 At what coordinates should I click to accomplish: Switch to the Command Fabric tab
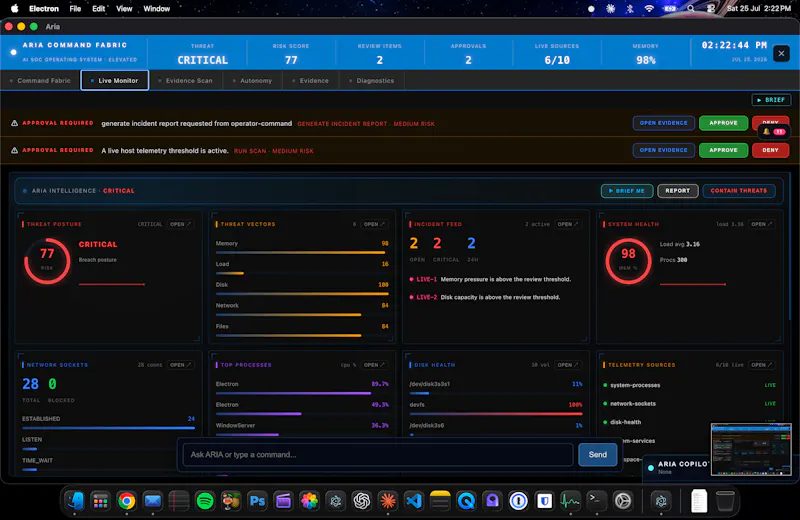pos(40,81)
